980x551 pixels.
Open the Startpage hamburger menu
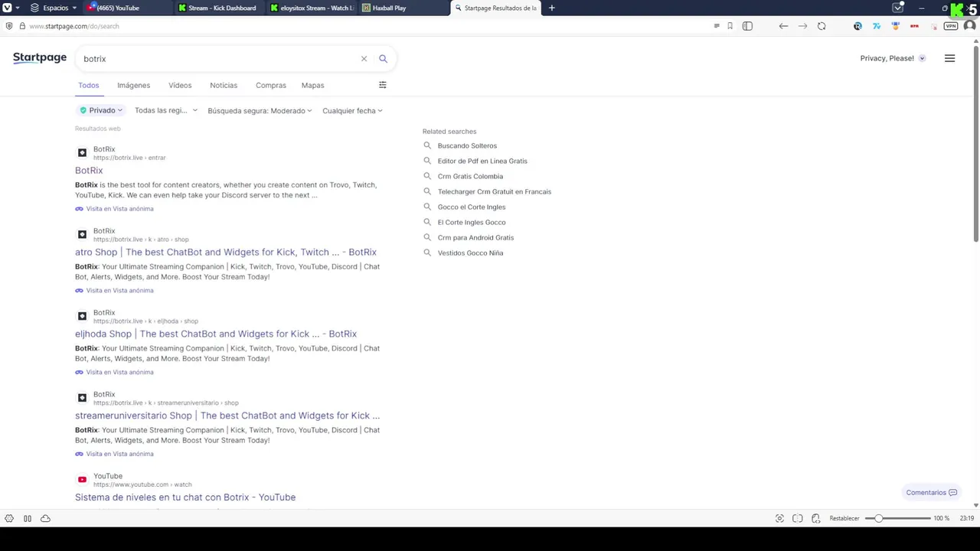(949, 58)
